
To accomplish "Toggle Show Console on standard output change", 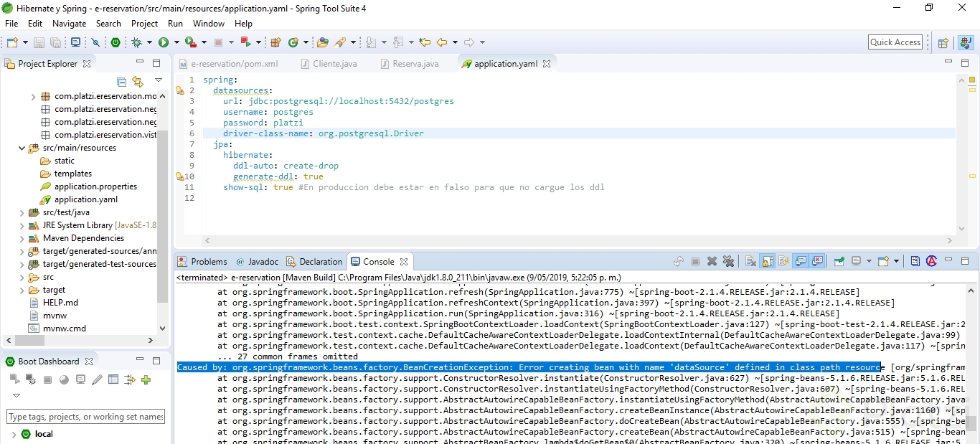I will tap(801, 262).
